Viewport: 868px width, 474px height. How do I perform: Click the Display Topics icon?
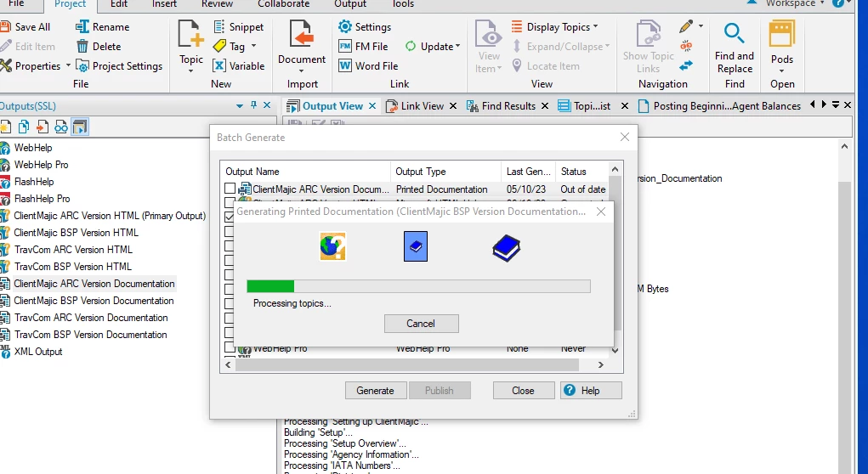517,26
